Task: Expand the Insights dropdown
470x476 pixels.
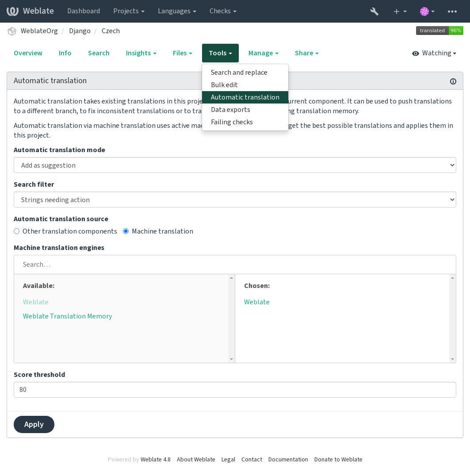Action: click(141, 53)
